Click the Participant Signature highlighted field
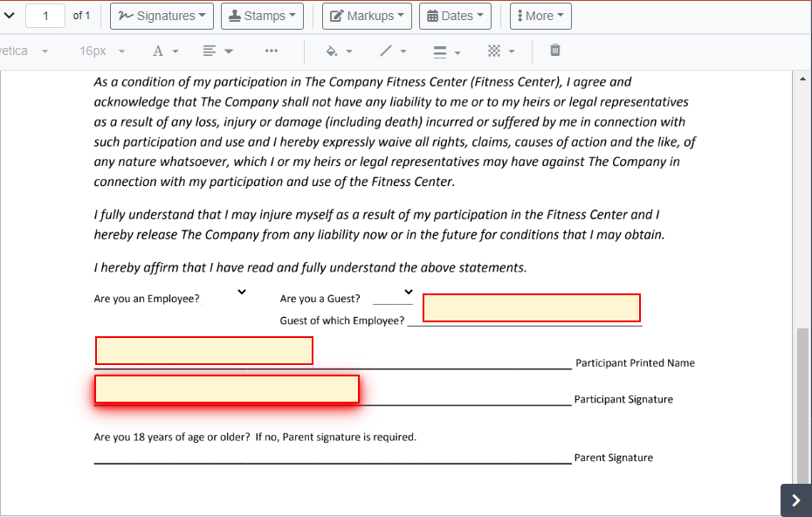 pyautogui.click(x=226, y=389)
